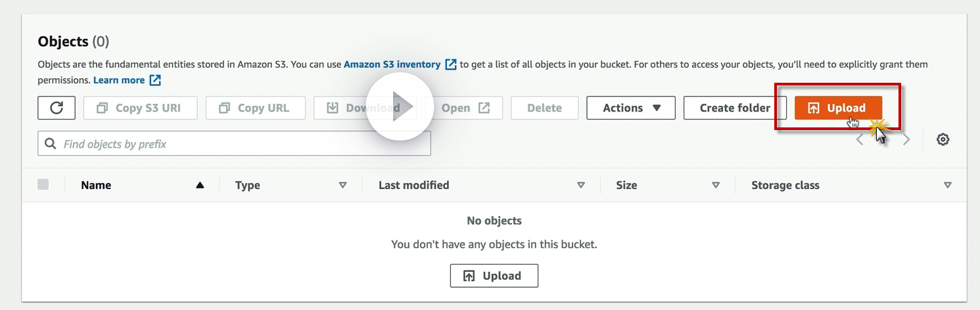Viewport: 980px width, 310px height.
Task: Sort by Type column arrow
Action: coord(342,185)
